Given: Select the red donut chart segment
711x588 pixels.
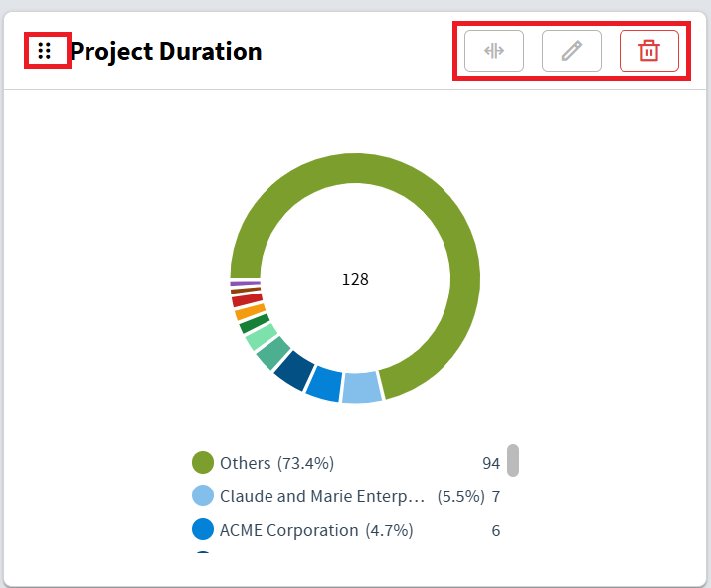Looking at the screenshot, I should pos(247,299).
